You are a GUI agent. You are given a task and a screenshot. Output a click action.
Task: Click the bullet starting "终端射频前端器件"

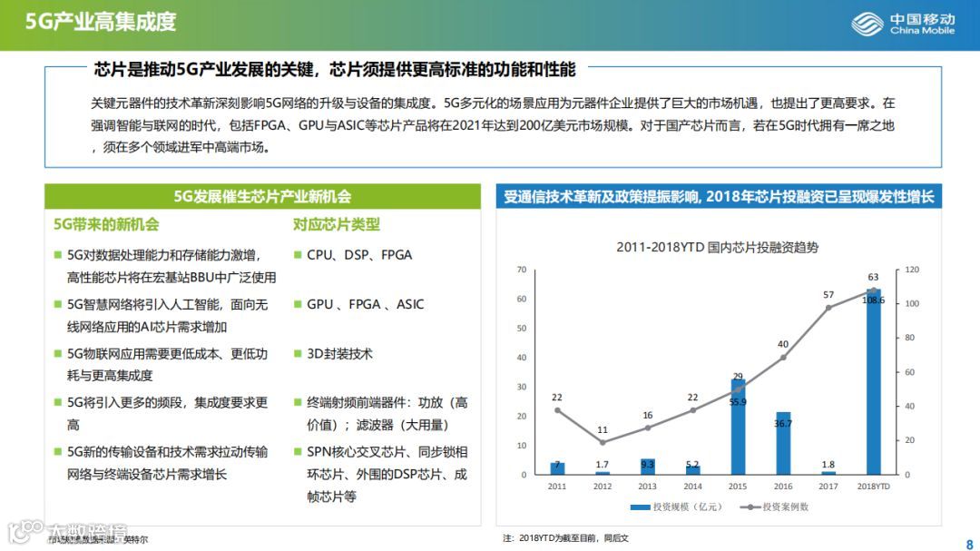[387, 414]
